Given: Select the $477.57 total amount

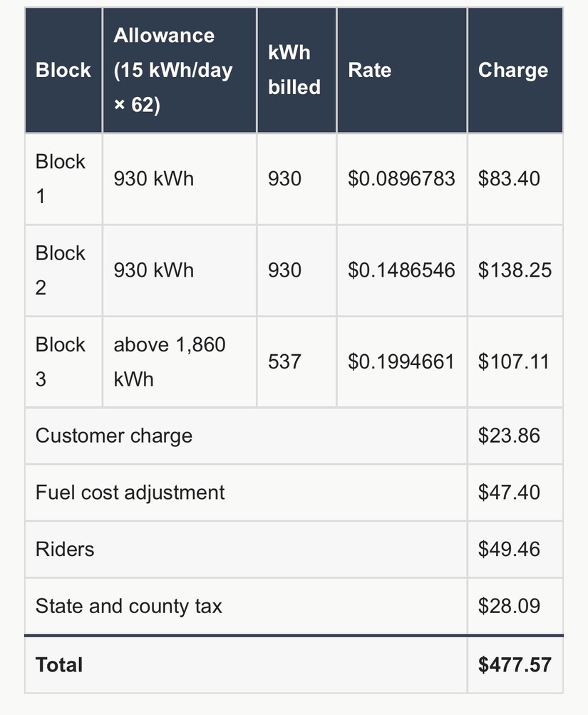Looking at the screenshot, I should pyautogui.click(x=515, y=665).
